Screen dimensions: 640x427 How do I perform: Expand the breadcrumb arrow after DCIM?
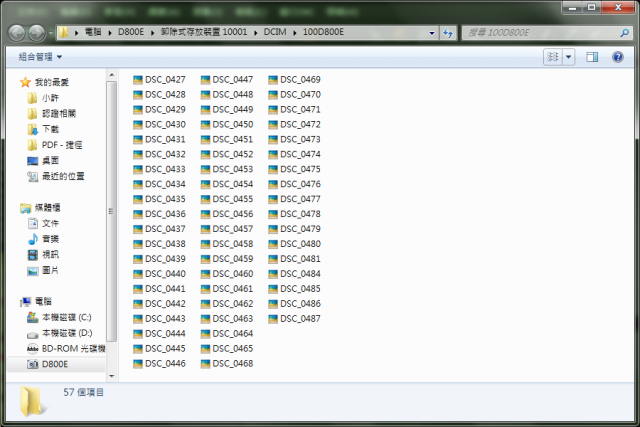(294, 32)
